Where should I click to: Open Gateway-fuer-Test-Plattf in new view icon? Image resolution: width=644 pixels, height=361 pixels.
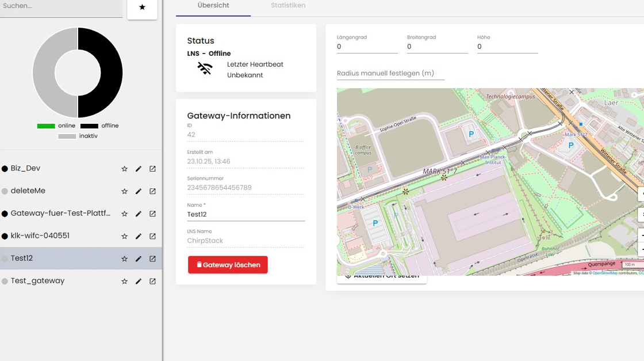coord(152,214)
